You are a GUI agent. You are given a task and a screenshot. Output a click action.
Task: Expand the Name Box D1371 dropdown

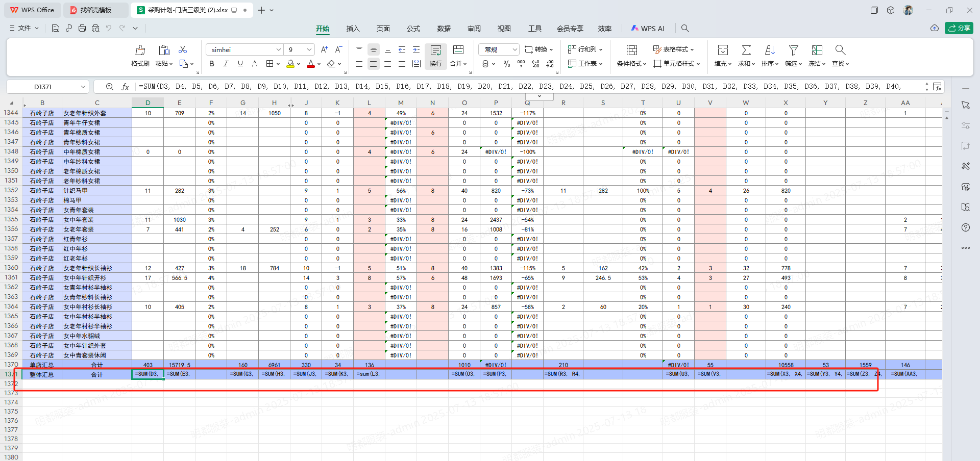(x=83, y=87)
